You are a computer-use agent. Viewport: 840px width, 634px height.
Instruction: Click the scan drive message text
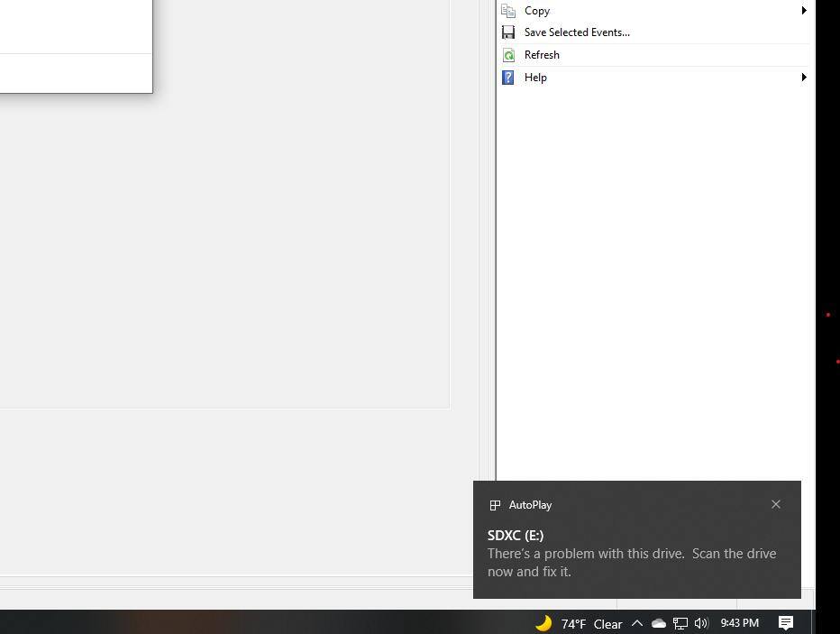631,562
